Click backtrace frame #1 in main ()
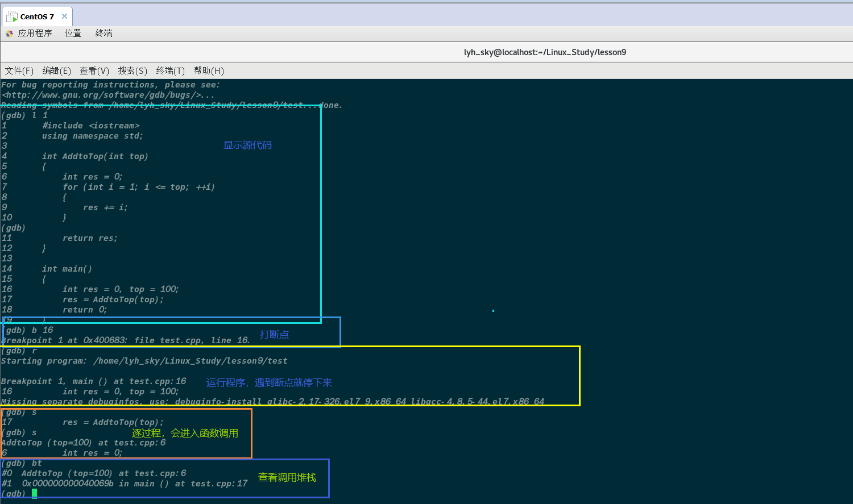The width and height of the screenshot is (853, 504). point(125,484)
